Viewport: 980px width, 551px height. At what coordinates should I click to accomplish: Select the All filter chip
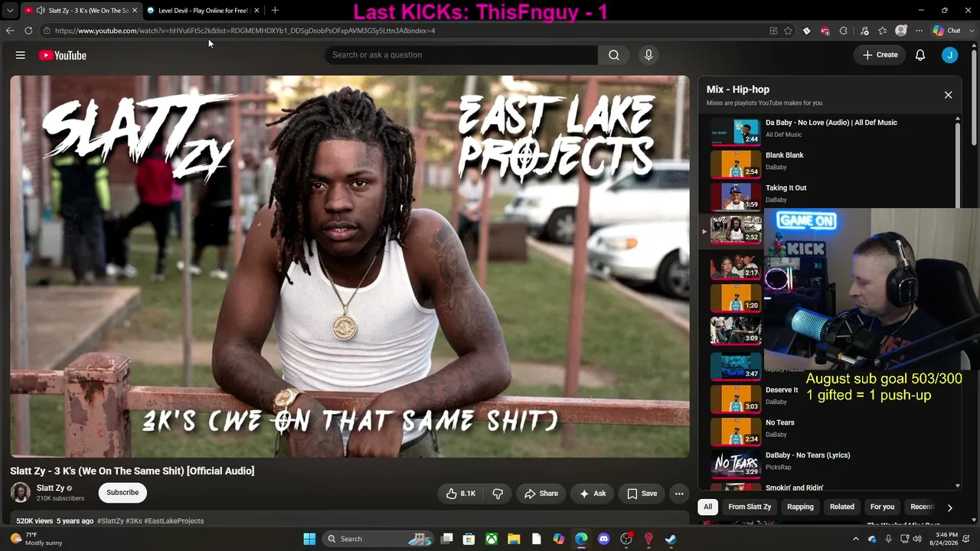708,507
